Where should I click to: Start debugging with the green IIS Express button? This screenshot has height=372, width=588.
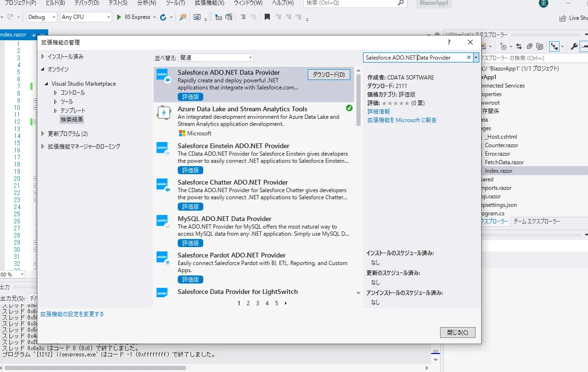(119, 17)
